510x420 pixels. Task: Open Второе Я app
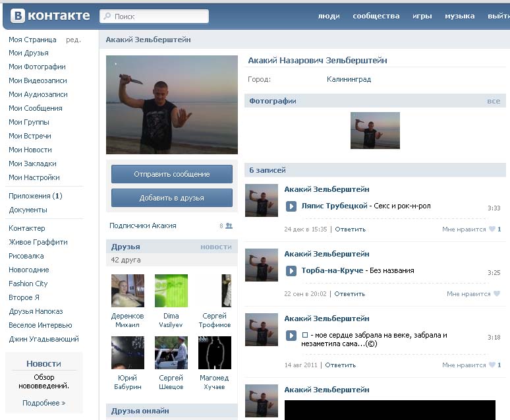pyautogui.click(x=24, y=297)
